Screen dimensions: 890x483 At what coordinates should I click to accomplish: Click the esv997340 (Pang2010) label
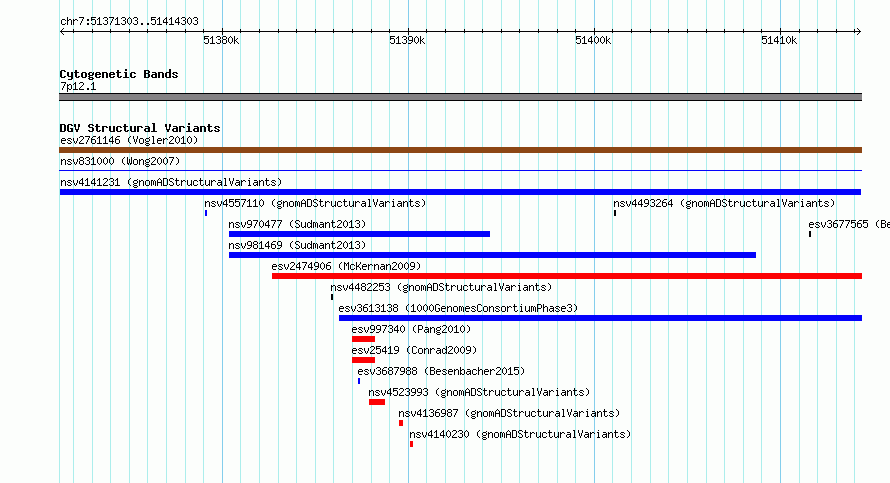tap(412, 329)
